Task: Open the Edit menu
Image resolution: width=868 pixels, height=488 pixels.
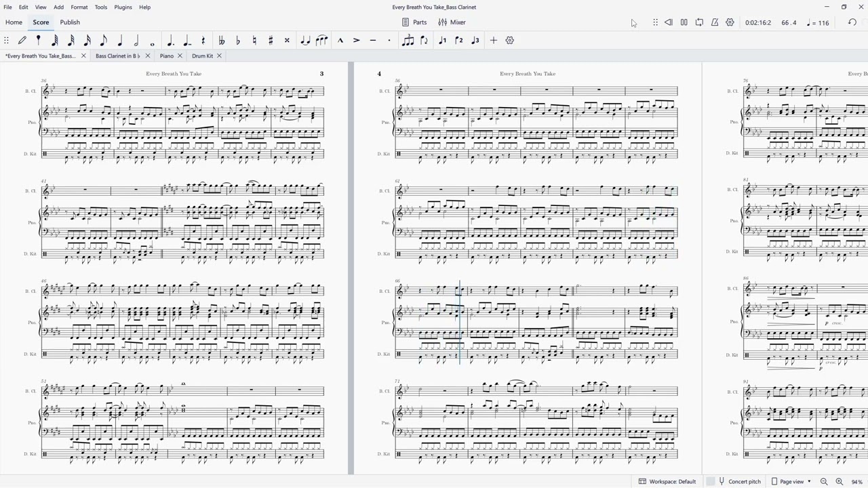Action: [23, 7]
